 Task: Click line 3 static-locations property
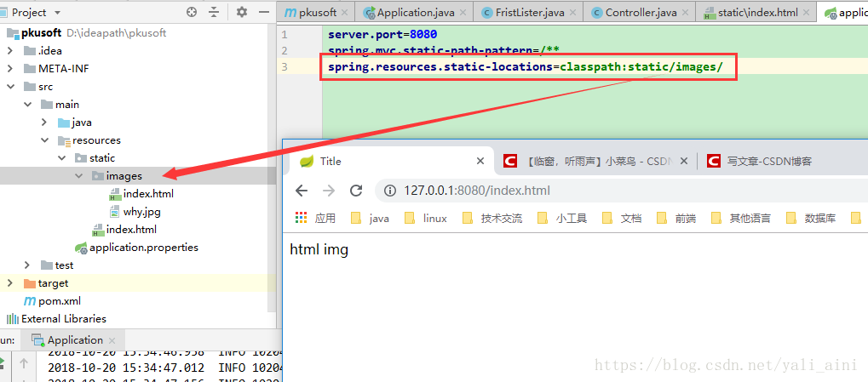click(526, 67)
